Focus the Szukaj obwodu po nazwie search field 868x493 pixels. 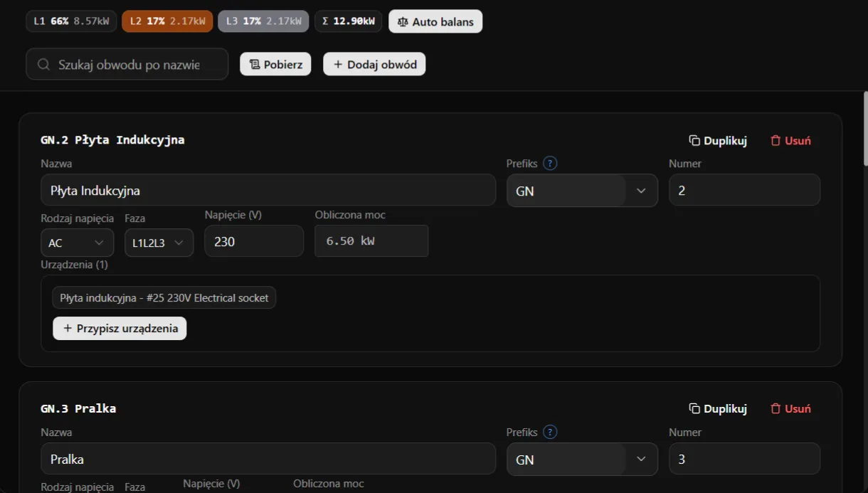click(127, 64)
